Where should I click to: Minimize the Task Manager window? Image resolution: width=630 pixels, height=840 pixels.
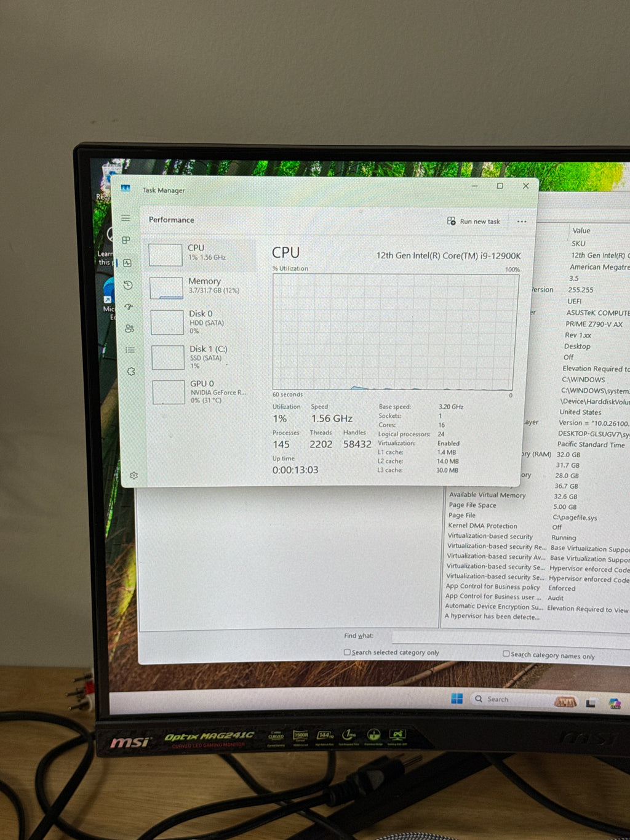point(475,186)
